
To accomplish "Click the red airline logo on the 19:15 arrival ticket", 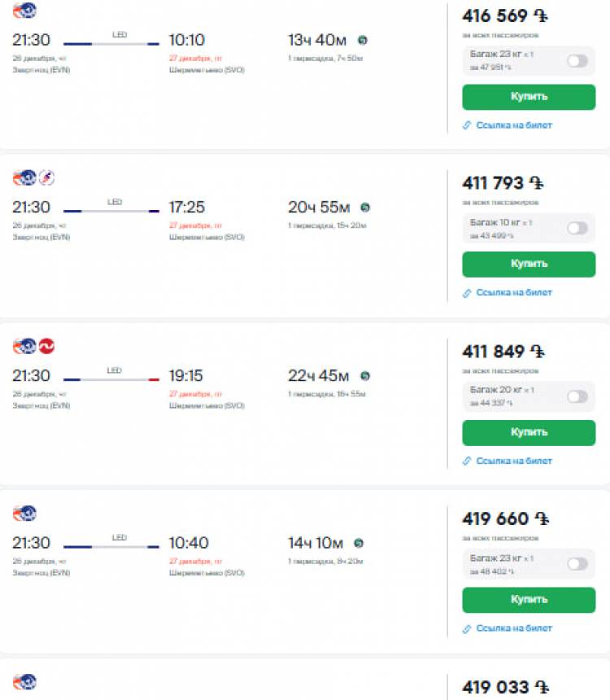I will pyautogui.click(x=46, y=346).
